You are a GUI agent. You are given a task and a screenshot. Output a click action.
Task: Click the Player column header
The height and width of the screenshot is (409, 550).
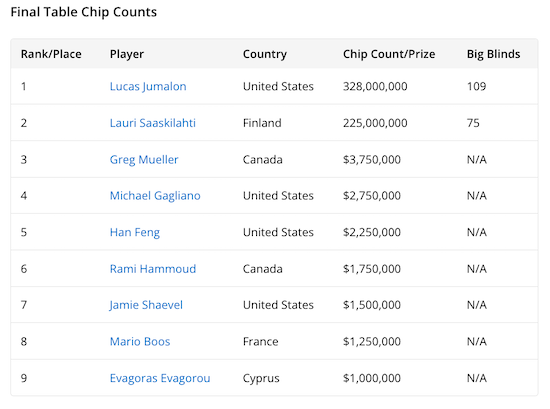pos(127,55)
